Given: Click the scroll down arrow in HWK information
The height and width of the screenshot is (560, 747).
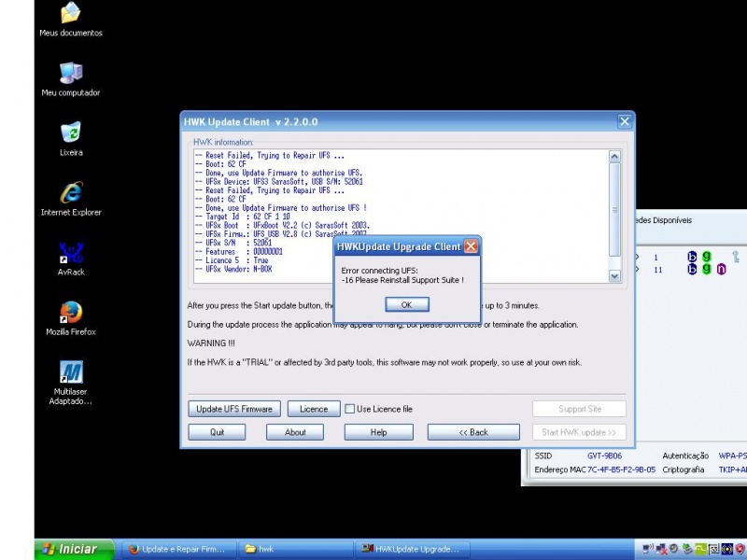Looking at the screenshot, I should 614,275.
